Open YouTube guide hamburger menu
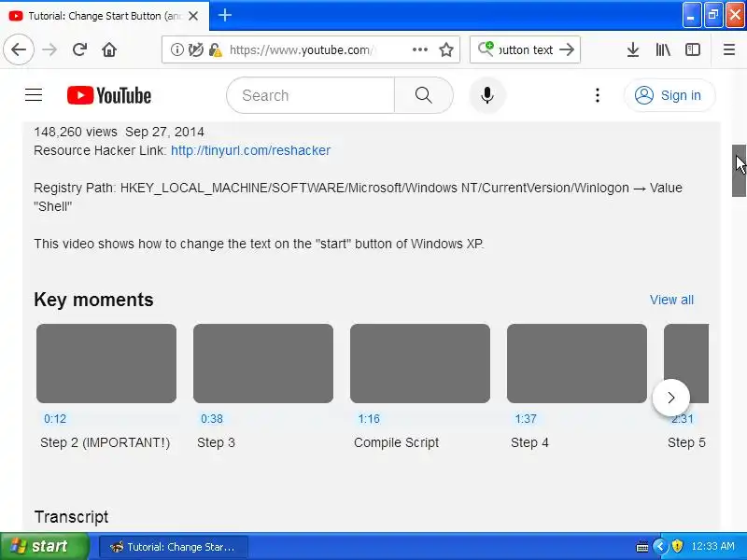Screen dimensions: 747x560 [34, 95]
